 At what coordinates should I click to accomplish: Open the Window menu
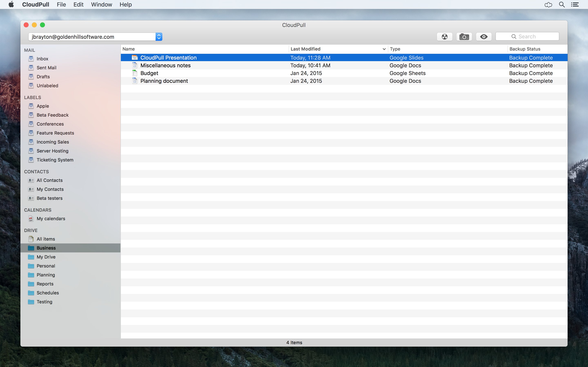point(101,5)
